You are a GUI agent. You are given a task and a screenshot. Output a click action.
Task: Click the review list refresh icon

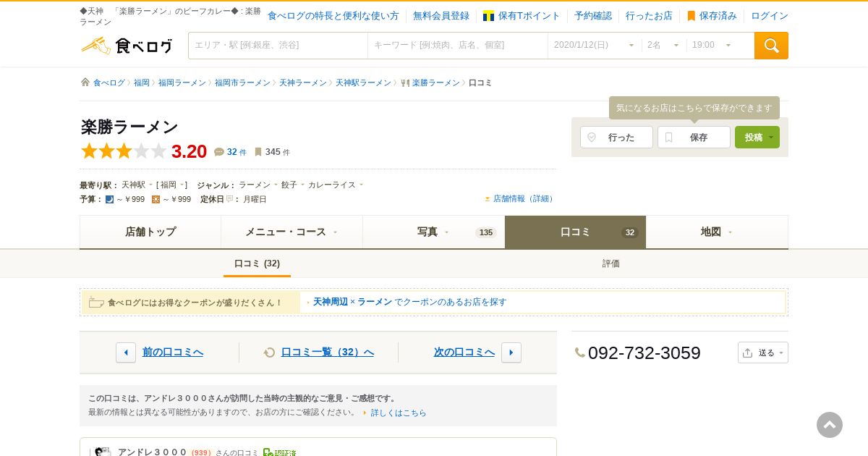tap(270, 352)
